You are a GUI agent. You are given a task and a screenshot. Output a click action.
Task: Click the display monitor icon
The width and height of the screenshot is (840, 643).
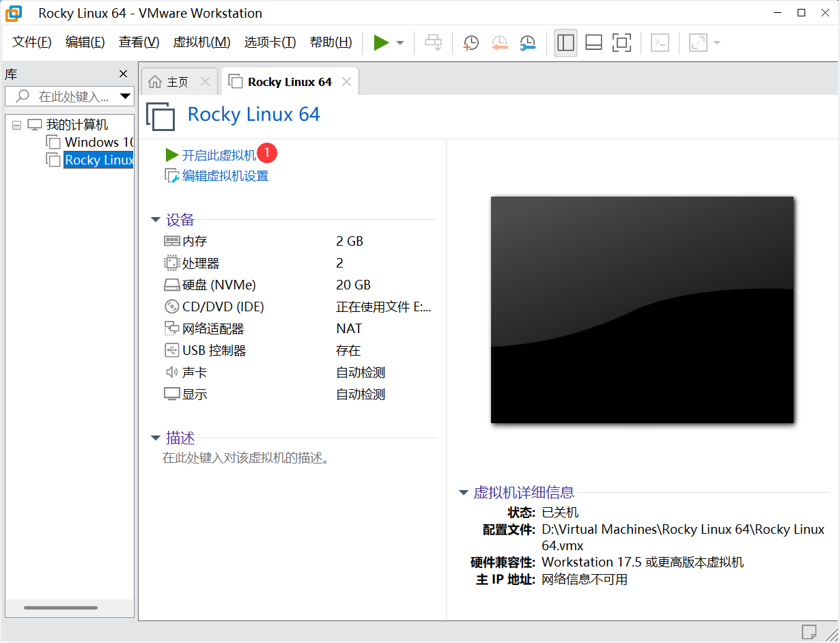tap(171, 394)
